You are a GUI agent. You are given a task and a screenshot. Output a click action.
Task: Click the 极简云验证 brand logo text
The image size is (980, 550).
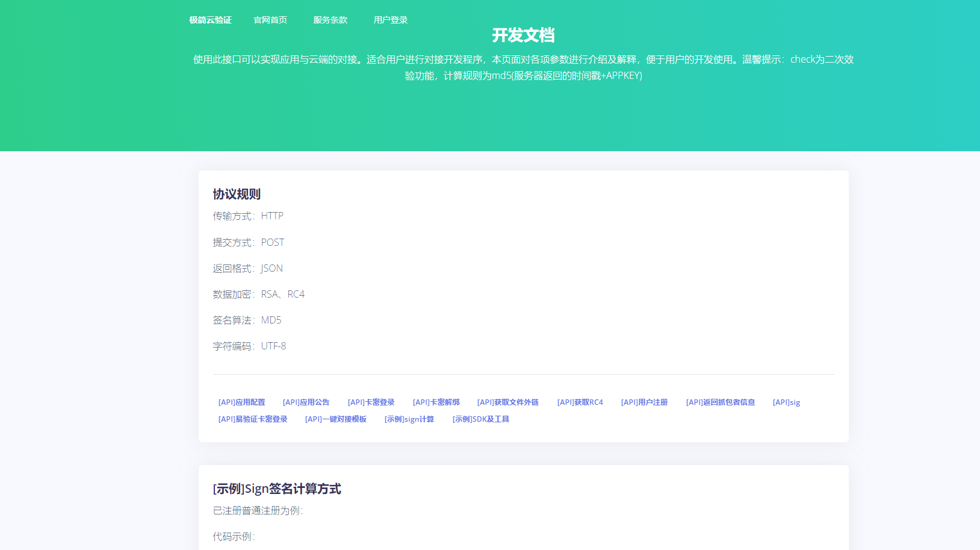210,20
